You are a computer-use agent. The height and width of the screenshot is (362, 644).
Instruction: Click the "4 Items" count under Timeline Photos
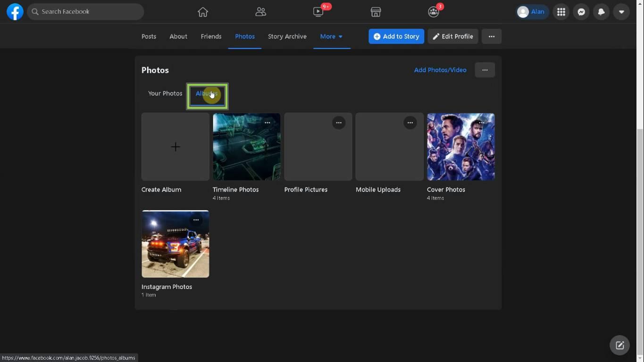(x=221, y=198)
